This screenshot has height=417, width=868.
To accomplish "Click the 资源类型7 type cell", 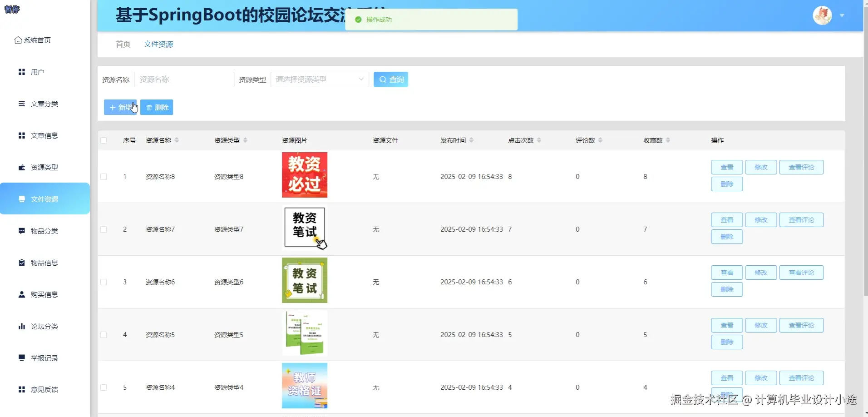I will point(229,229).
